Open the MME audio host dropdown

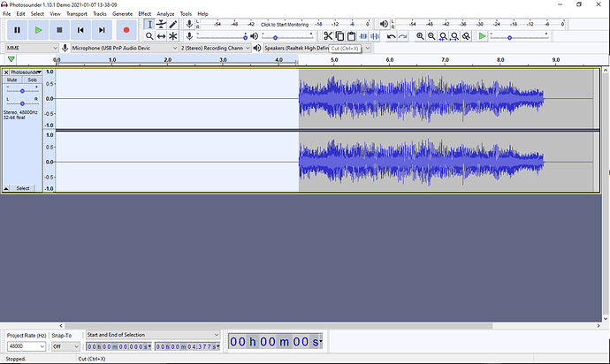pos(32,48)
